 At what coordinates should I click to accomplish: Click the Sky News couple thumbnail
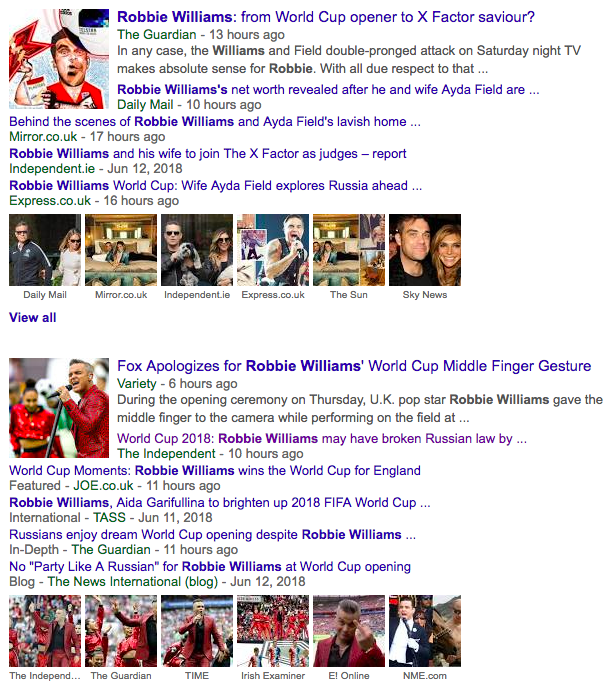425,250
